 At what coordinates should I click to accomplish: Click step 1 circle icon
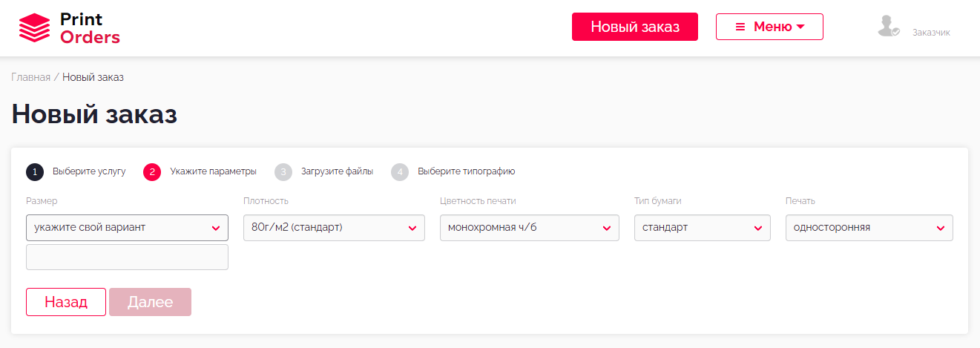pyautogui.click(x=35, y=172)
